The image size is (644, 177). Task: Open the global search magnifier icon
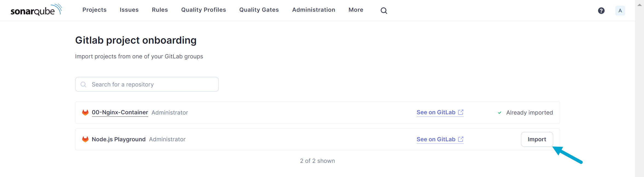tap(384, 10)
